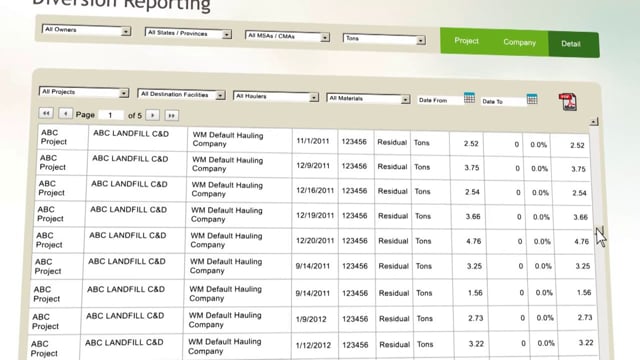Go to the next page
640x360 pixels.
point(153,115)
